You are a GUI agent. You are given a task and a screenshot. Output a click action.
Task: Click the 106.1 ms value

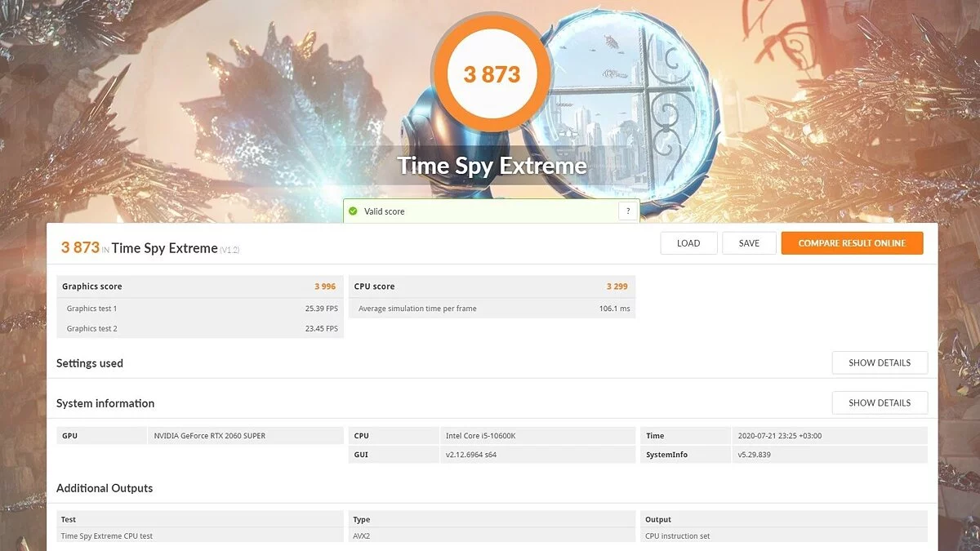click(614, 309)
